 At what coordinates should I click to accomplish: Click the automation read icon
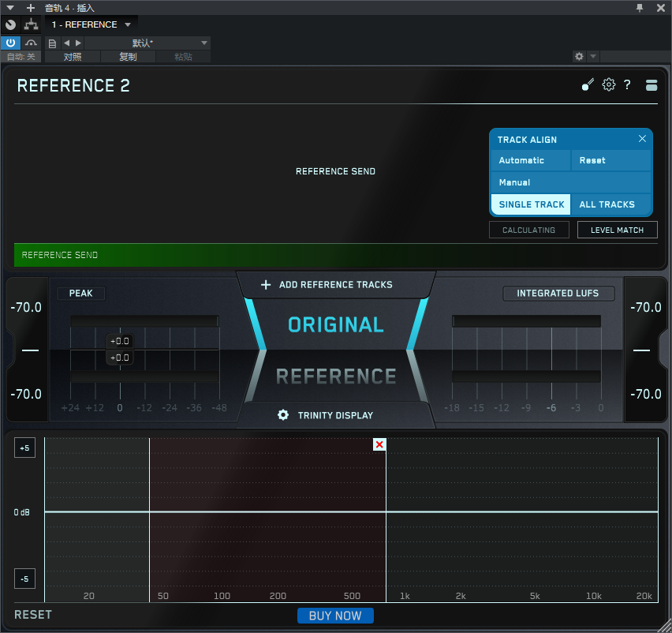point(31,43)
